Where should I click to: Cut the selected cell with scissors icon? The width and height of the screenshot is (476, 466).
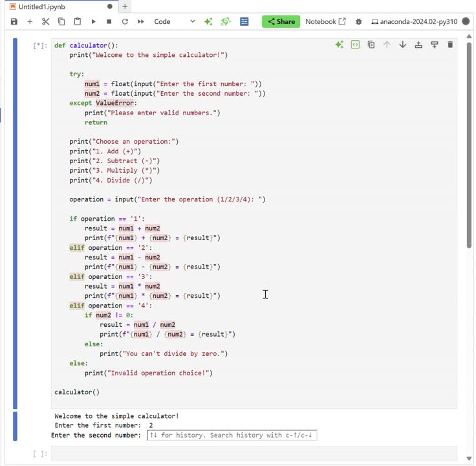(45, 21)
